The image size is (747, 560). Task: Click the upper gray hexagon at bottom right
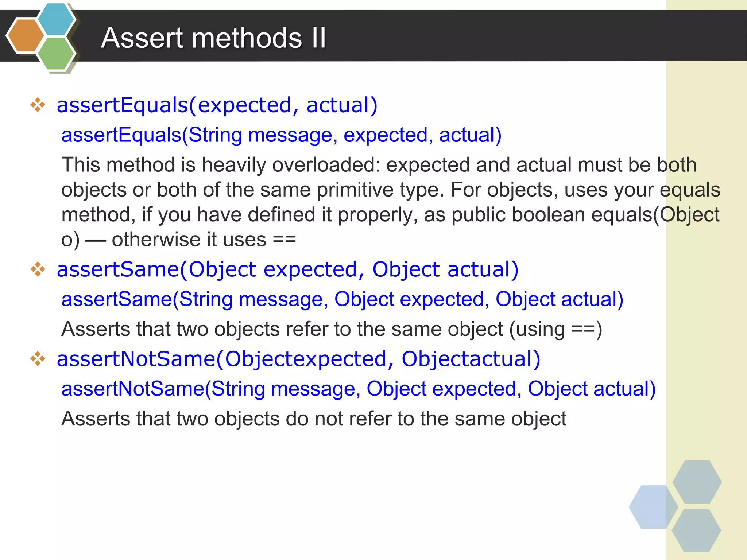pyautogui.click(x=697, y=482)
